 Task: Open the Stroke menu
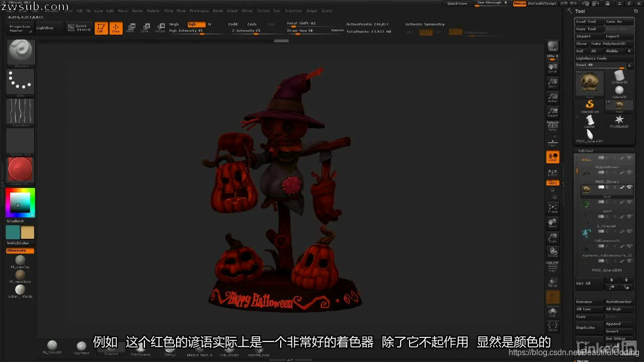tap(247, 11)
